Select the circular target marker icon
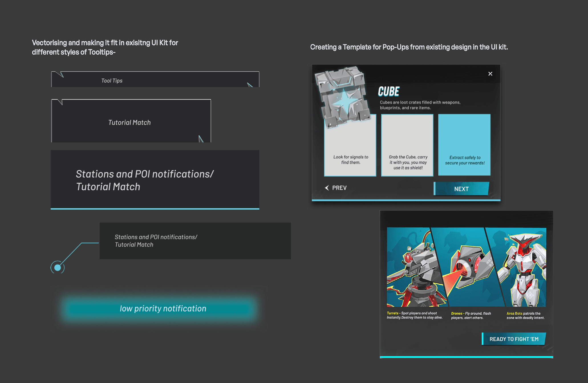Image resolution: width=588 pixels, height=383 pixels. point(58,268)
